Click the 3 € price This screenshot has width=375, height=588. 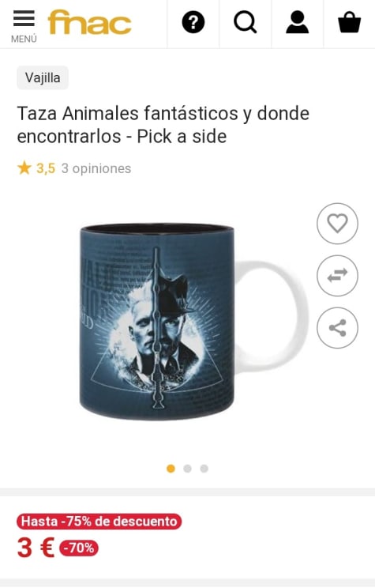(x=36, y=548)
